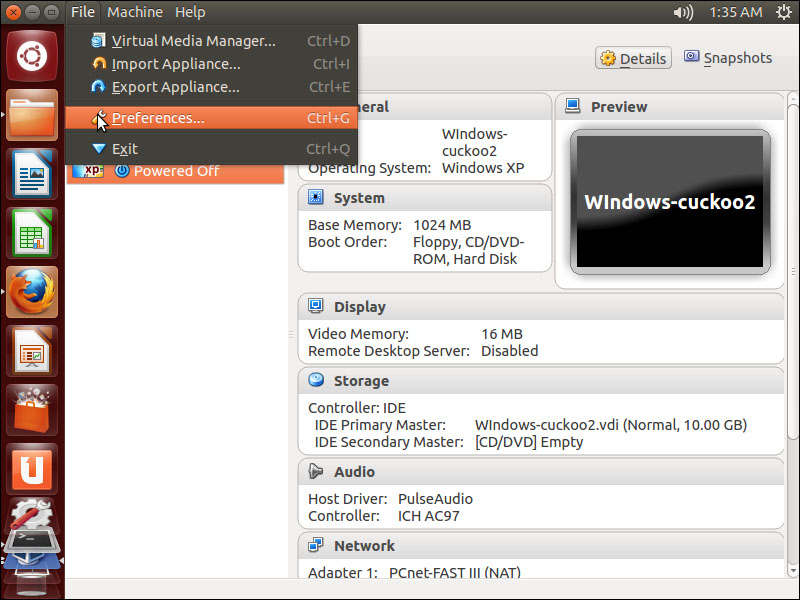Select Exit in the File menu
Viewport: 800px width, 600px height.
[x=211, y=149]
